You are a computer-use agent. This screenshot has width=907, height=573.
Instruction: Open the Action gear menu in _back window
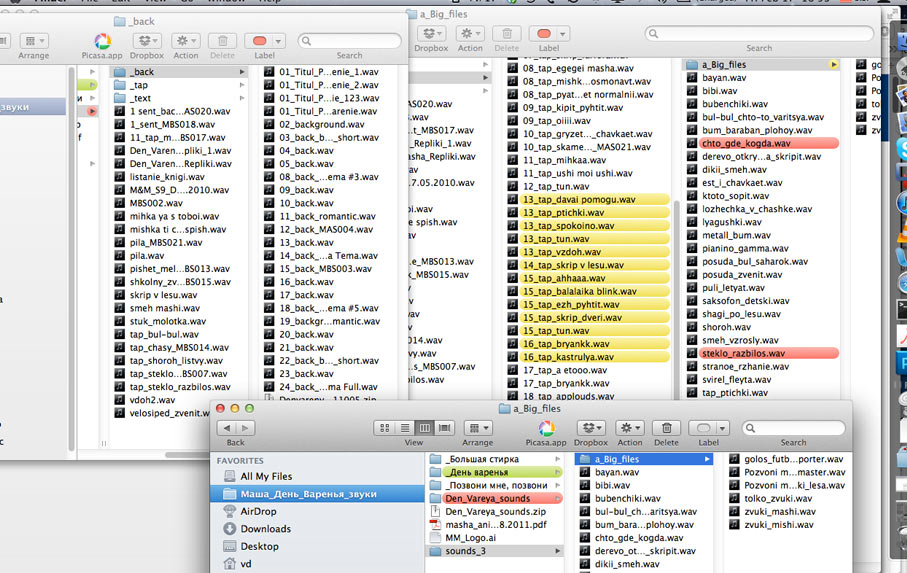pyautogui.click(x=186, y=41)
